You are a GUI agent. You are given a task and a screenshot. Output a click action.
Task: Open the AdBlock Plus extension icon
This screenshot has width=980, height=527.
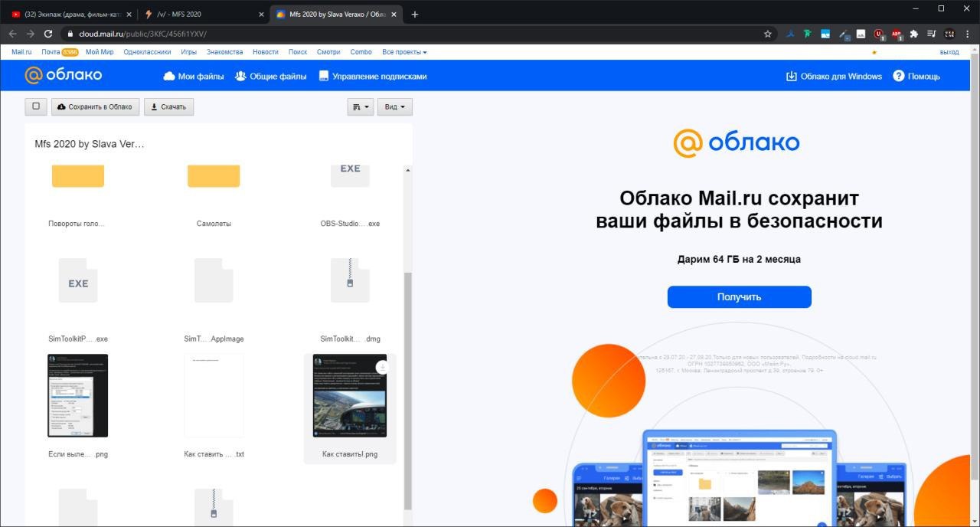[x=896, y=34]
